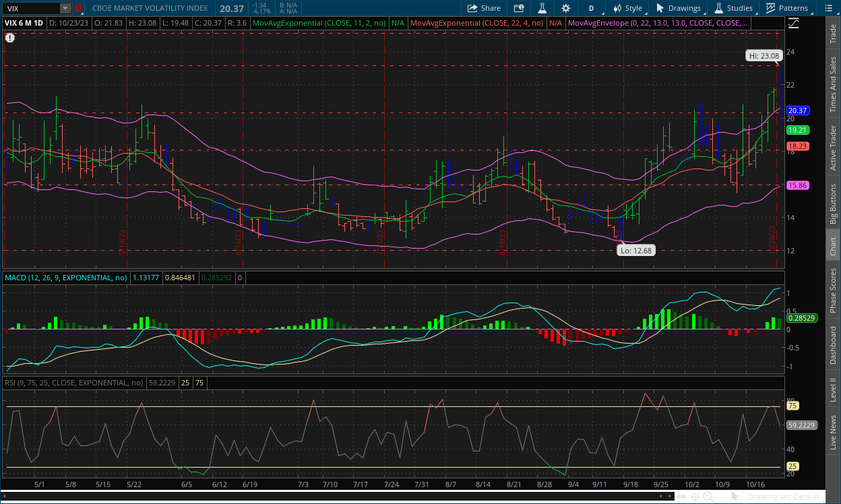Image resolution: width=841 pixels, height=504 pixels.
Task: Click the green 19.21 price axis tag
Action: click(x=798, y=130)
